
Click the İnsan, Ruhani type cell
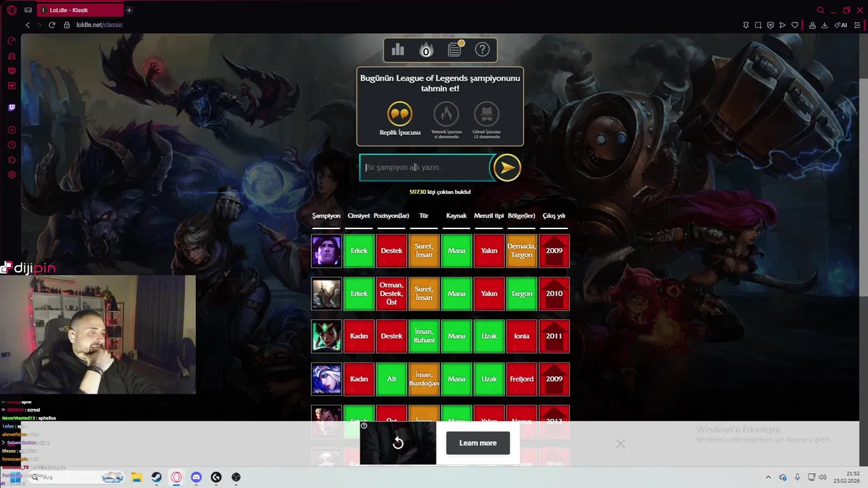tap(424, 336)
